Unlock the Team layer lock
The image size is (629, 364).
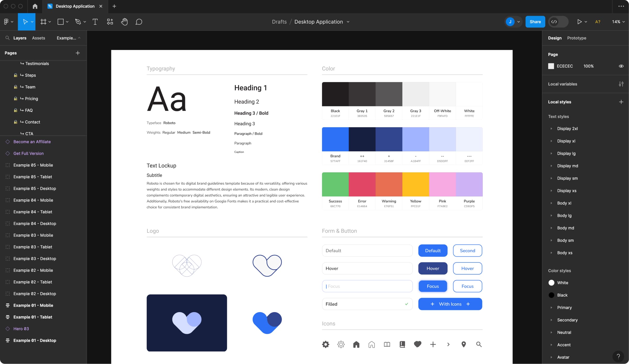(x=15, y=87)
